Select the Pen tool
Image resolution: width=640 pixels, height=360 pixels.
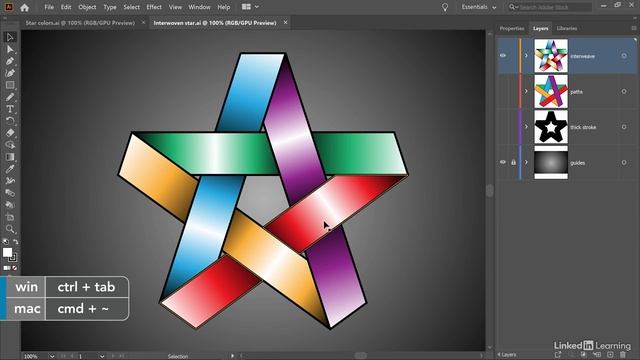[10, 61]
